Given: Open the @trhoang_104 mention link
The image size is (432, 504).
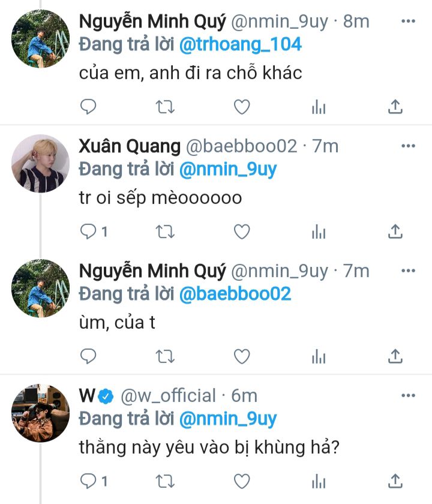Looking at the screenshot, I should tap(240, 44).
